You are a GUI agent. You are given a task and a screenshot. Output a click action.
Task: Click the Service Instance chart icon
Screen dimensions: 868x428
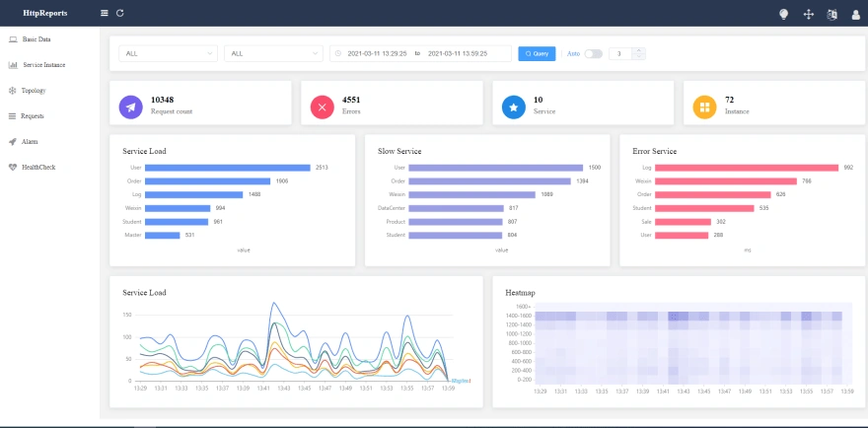point(13,65)
